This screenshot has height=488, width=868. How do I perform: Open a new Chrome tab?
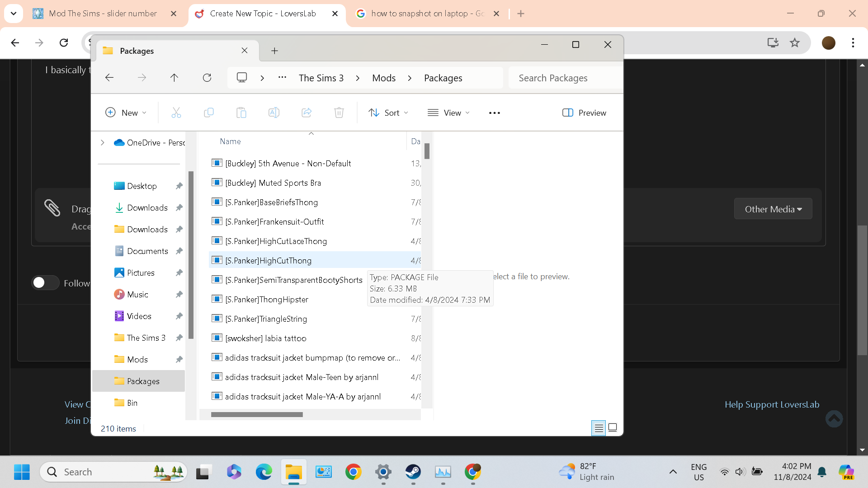(x=521, y=14)
